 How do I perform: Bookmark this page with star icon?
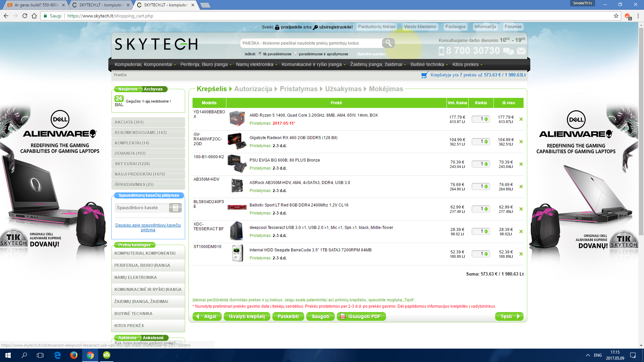(x=616, y=16)
